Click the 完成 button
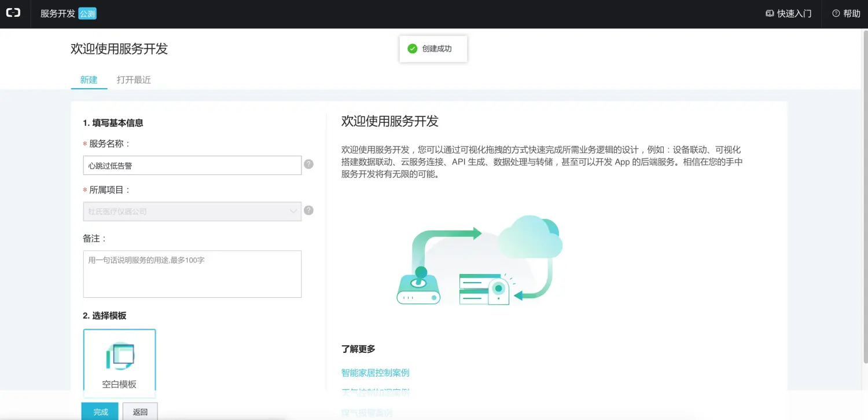The height and width of the screenshot is (420, 868). point(100,412)
